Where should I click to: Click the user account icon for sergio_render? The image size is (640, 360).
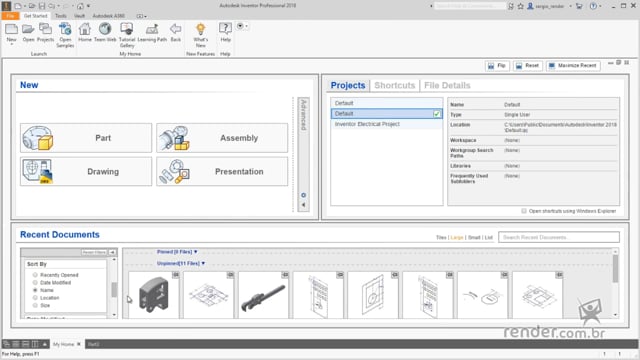tap(530, 6)
